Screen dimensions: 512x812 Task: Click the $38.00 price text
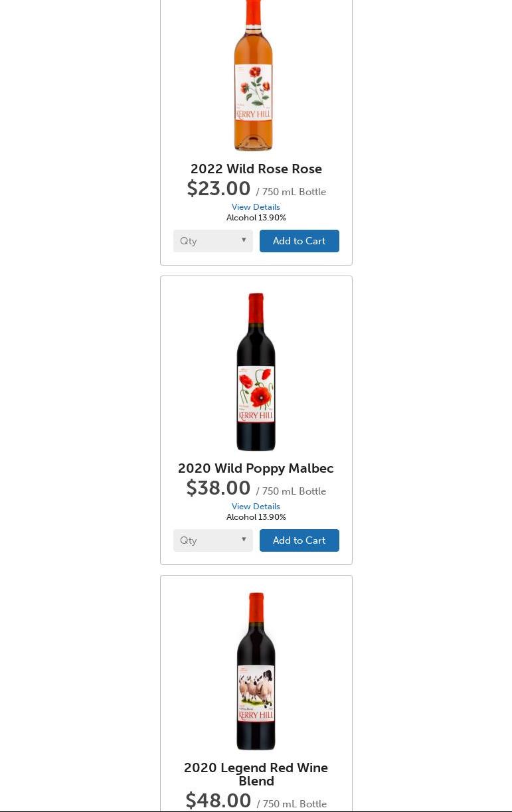218,488
